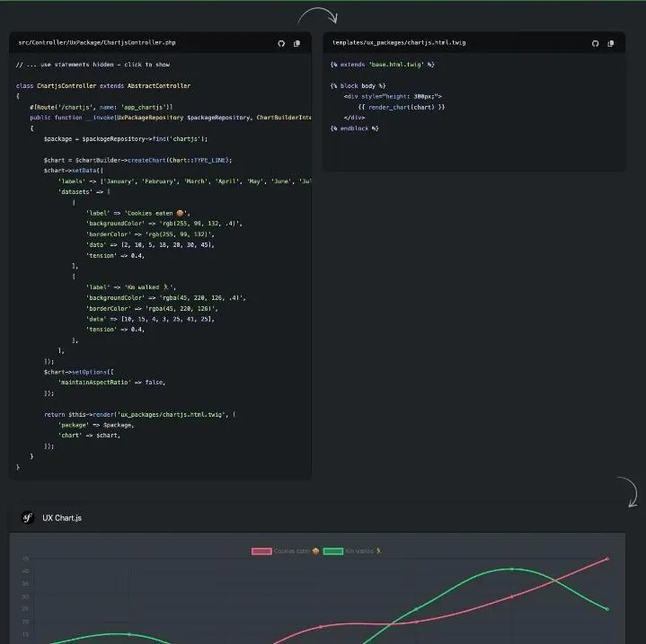Open GitHub link for chartjs.html.twig
The height and width of the screenshot is (644, 646).
click(x=596, y=43)
